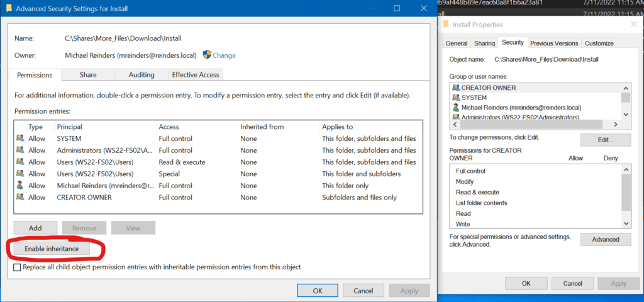
Task: Check Replace all child object permission entries box
Action: pyautogui.click(x=17, y=267)
